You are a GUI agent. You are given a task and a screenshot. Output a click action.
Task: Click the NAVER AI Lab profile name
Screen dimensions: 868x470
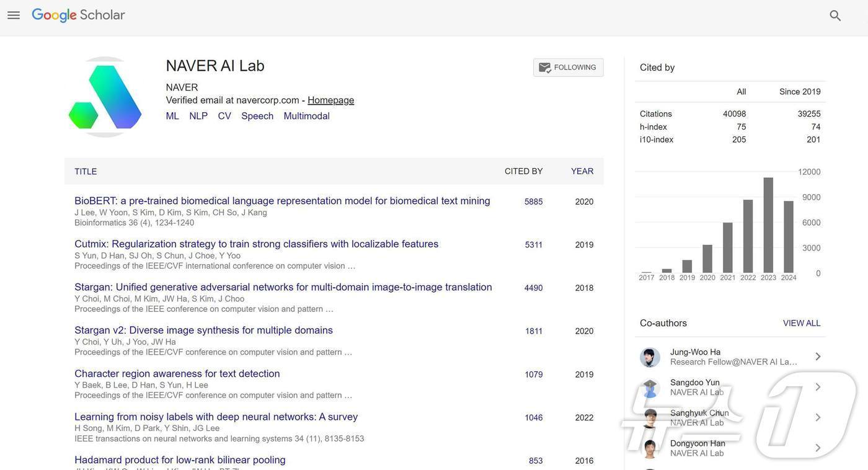(215, 66)
